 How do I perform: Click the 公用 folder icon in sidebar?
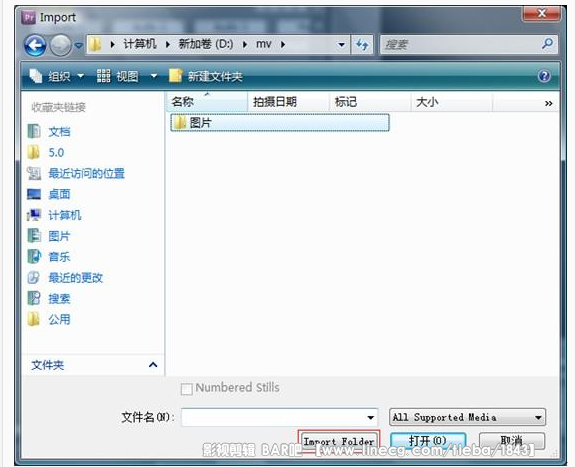click(x=34, y=319)
